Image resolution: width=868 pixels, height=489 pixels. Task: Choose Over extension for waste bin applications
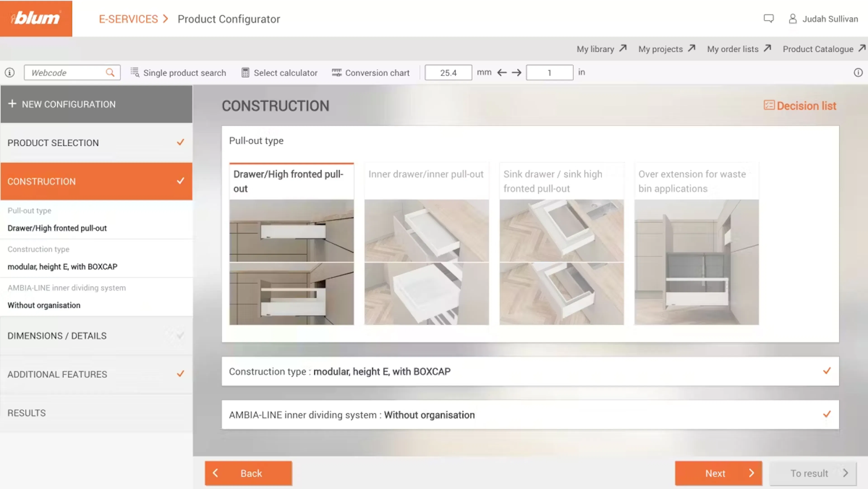coord(696,243)
